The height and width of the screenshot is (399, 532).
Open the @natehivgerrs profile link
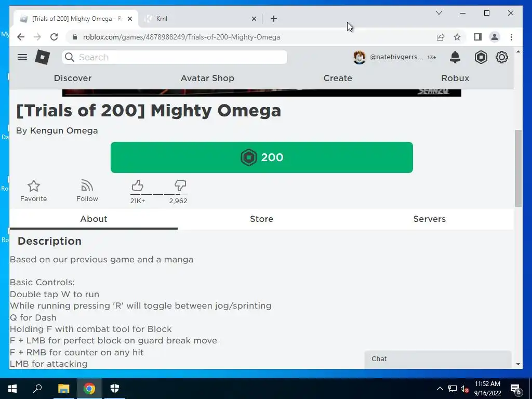(x=396, y=57)
